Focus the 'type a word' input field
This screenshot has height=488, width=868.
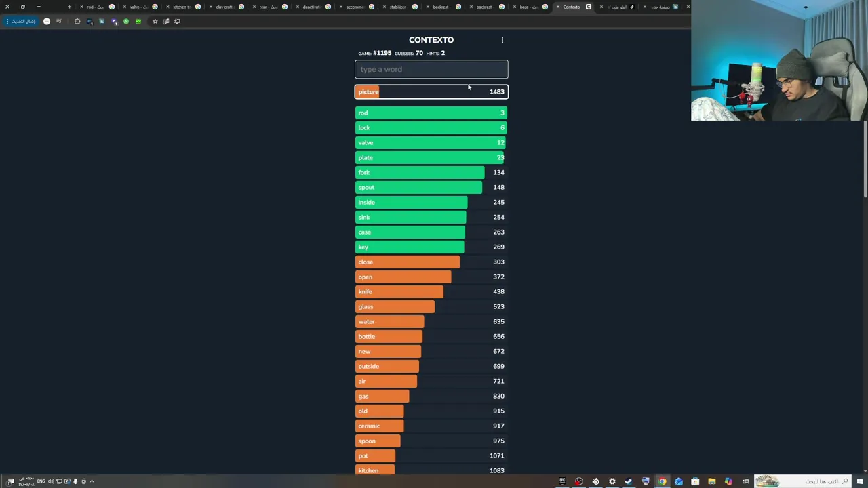431,69
